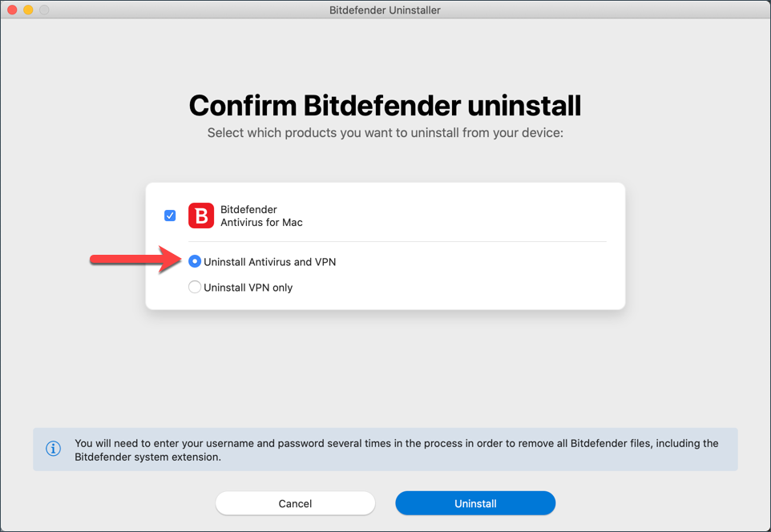This screenshot has width=771, height=532.
Task: Minimize the window with the yellow button
Action: pyautogui.click(x=28, y=10)
